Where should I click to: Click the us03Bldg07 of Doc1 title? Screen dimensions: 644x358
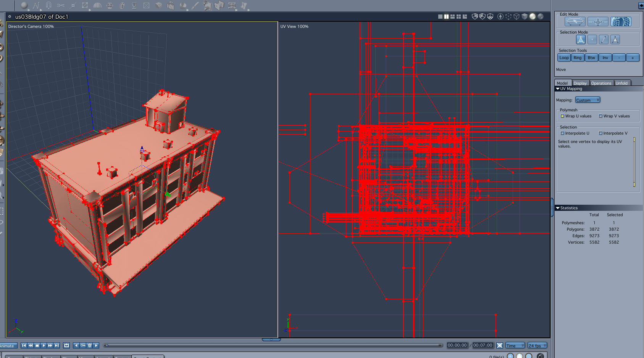click(x=42, y=17)
